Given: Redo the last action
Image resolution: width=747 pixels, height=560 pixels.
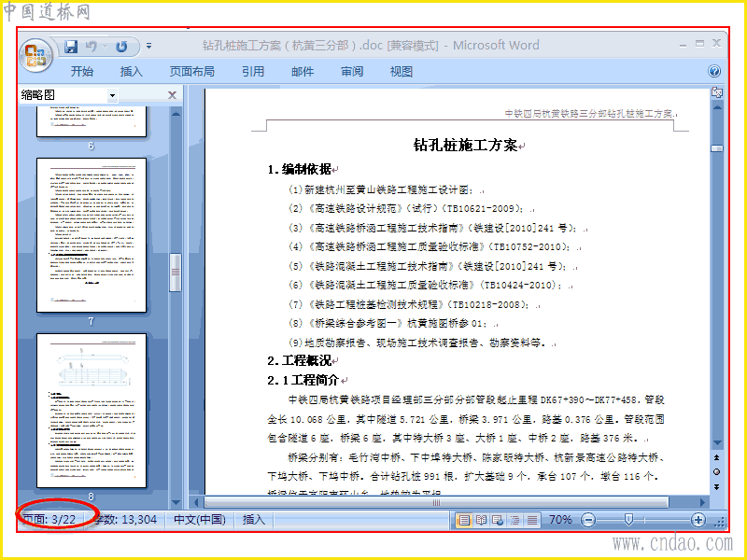Looking at the screenshot, I should coord(122,46).
